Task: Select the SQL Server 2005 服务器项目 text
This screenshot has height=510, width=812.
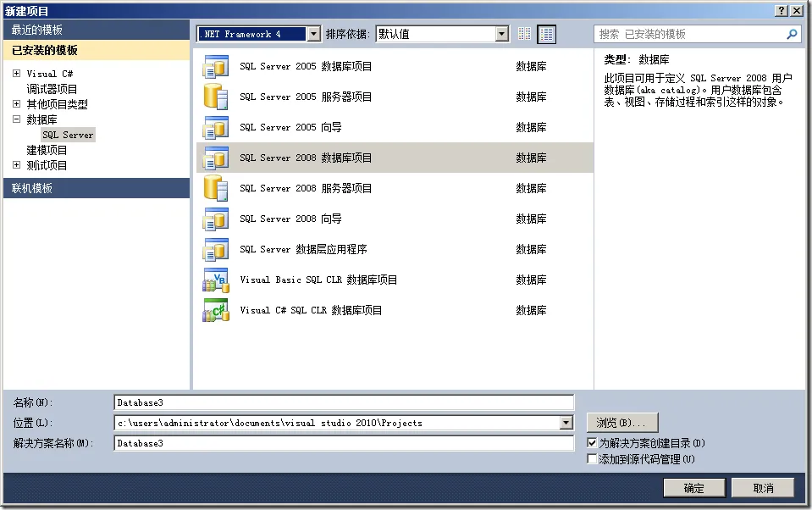Action: point(306,97)
